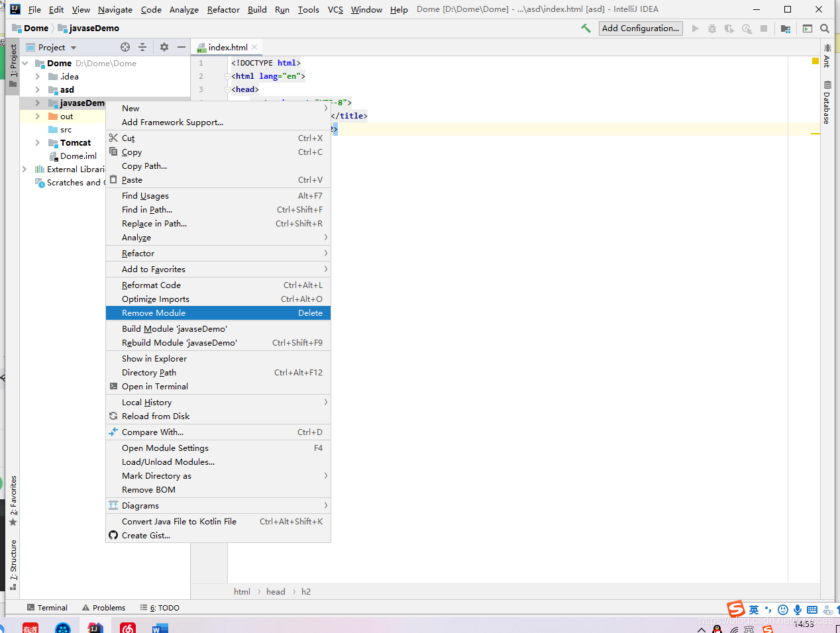Open the Problems tool window button
This screenshot has width=840, height=633.
click(103, 608)
